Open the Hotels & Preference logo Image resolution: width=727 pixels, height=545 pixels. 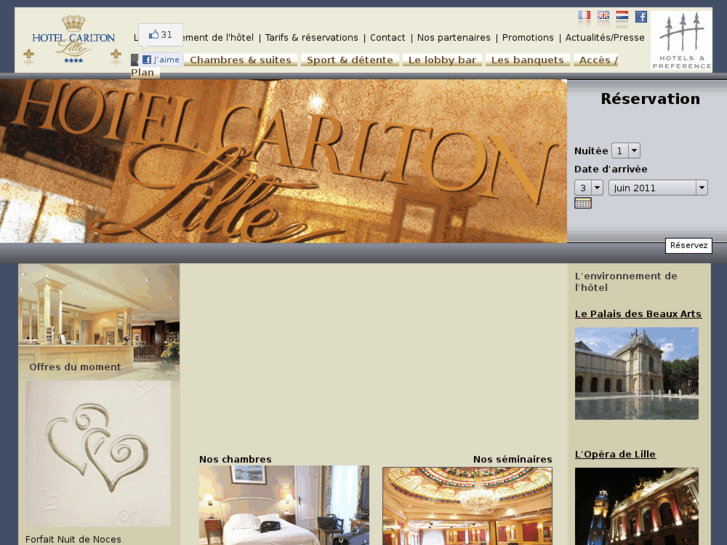(682, 41)
